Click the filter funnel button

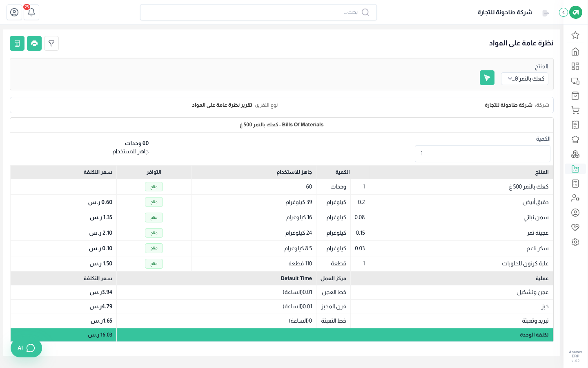[x=51, y=43]
